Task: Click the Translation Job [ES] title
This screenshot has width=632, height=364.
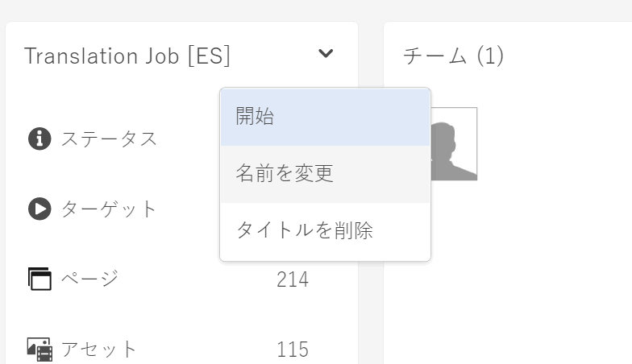Action: pyautogui.click(x=127, y=56)
